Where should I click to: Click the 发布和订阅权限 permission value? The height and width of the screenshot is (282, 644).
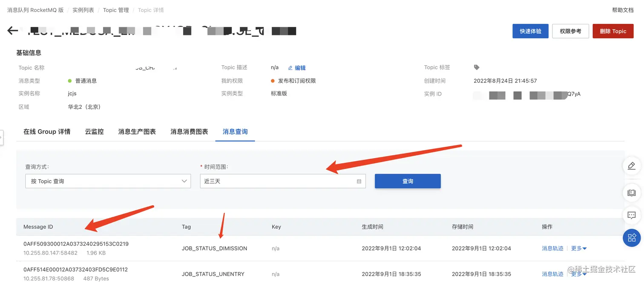tap(297, 81)
